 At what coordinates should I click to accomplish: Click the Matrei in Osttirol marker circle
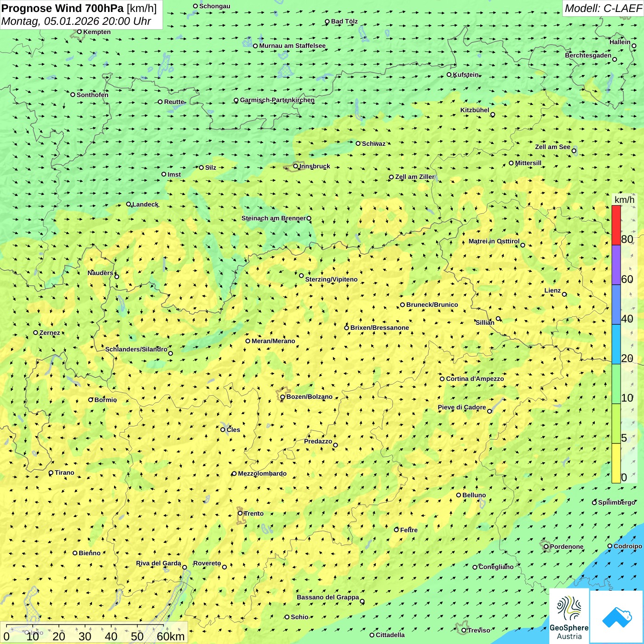[x=523, y=245]
